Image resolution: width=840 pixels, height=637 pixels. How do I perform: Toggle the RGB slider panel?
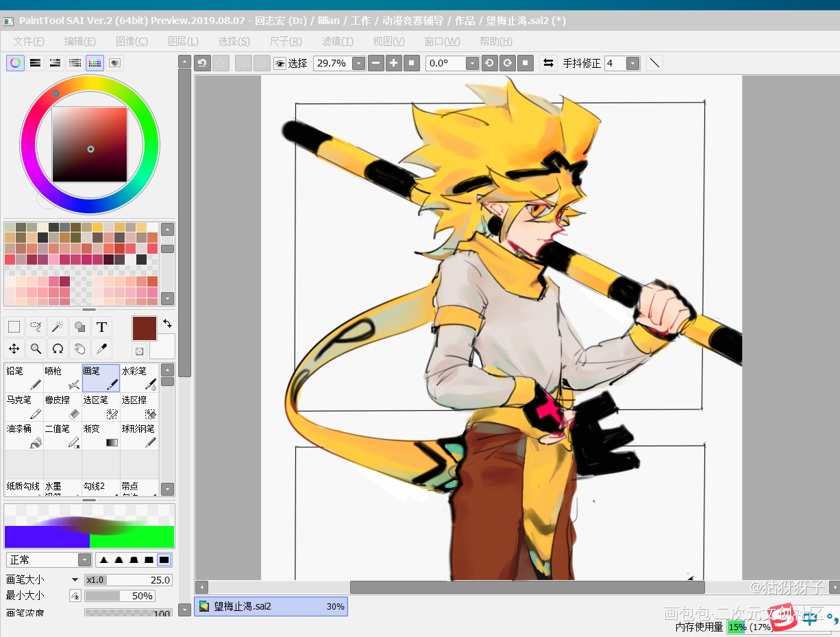coord(36,63)
